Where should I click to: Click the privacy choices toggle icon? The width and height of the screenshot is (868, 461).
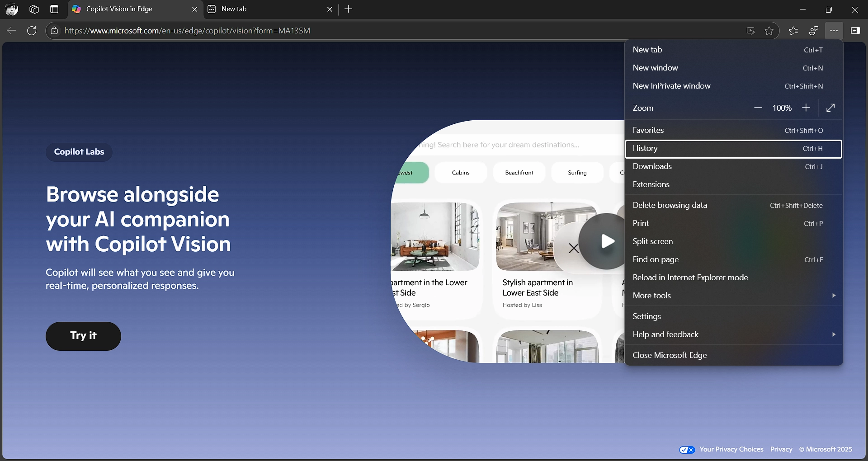(x=687, y=450)
